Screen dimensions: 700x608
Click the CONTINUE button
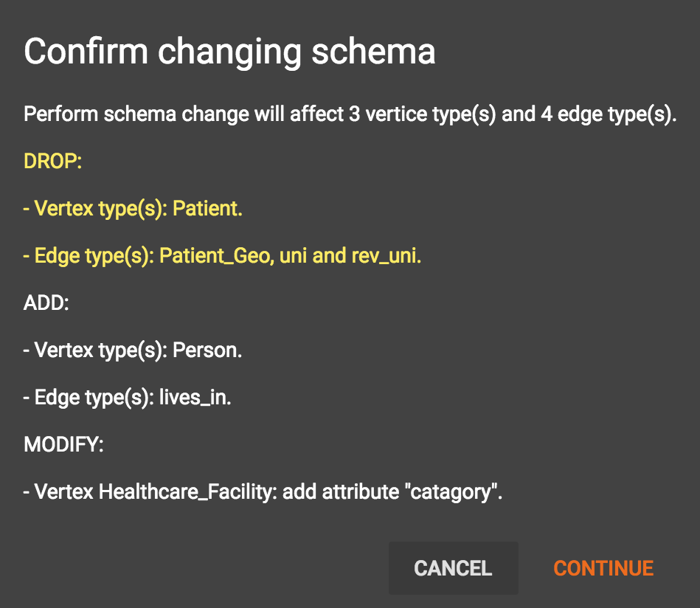click(x=603, y=568)
